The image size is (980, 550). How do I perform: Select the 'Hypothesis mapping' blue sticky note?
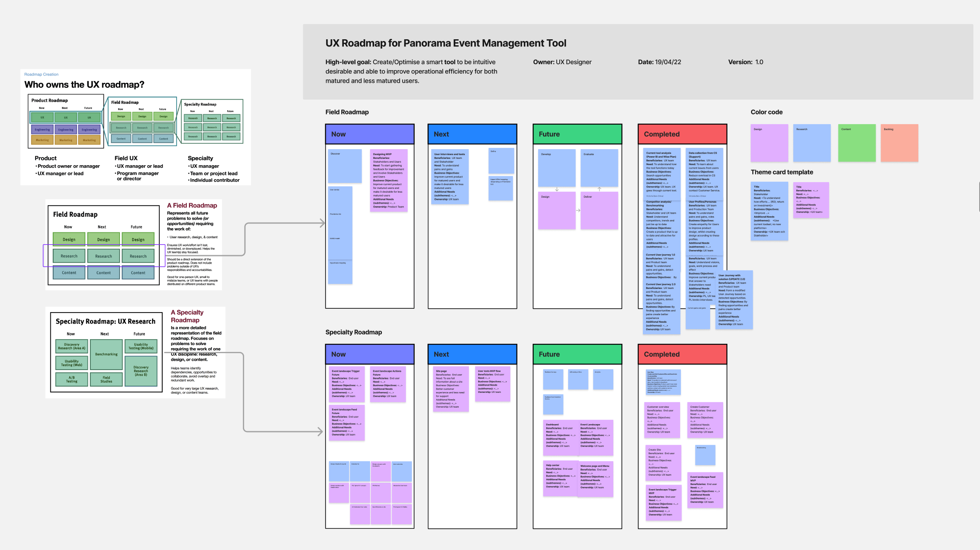tap(340, 272)
